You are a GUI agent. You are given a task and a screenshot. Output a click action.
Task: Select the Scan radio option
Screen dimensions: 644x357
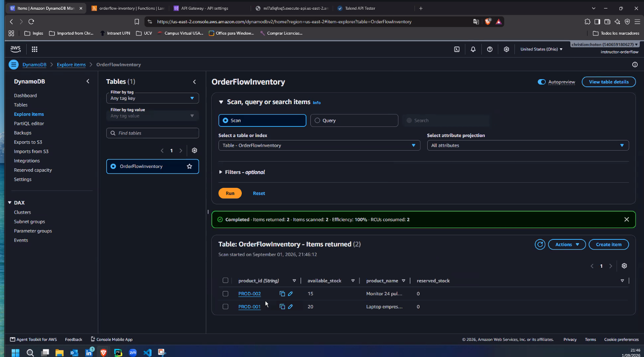[262, 121]
